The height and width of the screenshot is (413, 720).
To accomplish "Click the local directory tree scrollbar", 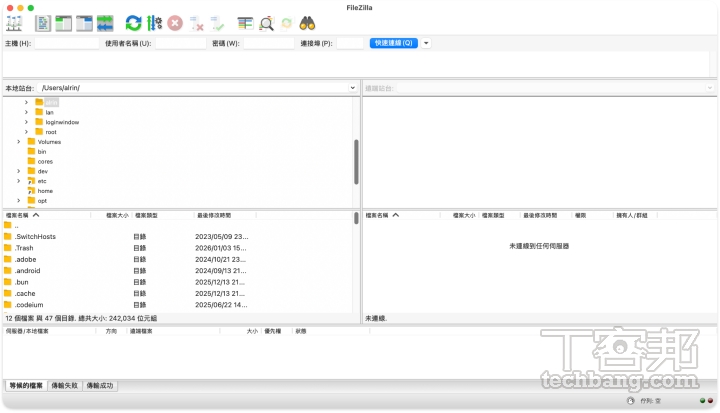I will tap(356, 160).
